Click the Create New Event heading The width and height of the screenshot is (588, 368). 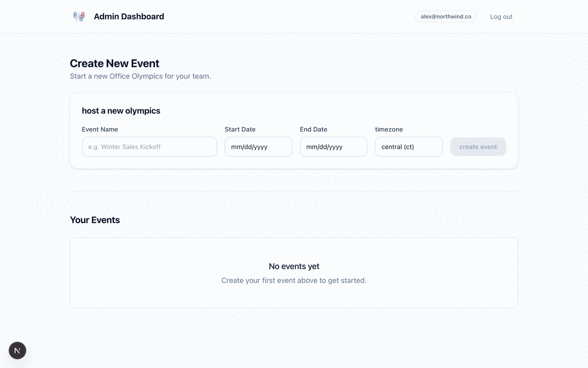(x=115, y=63)
